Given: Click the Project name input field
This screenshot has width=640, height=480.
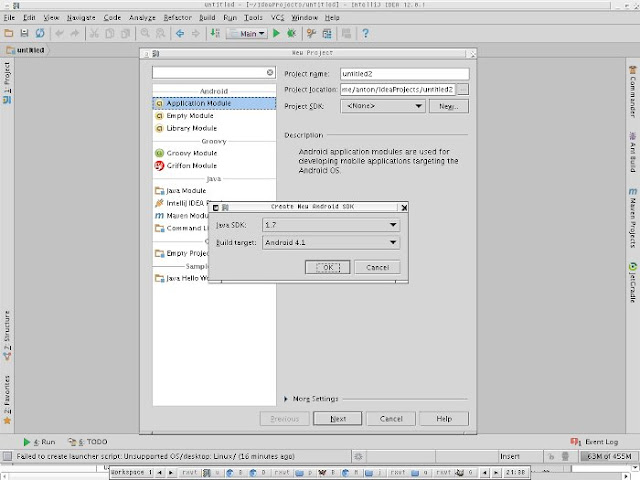Looking at the screenshot, I should click(404, 74).
